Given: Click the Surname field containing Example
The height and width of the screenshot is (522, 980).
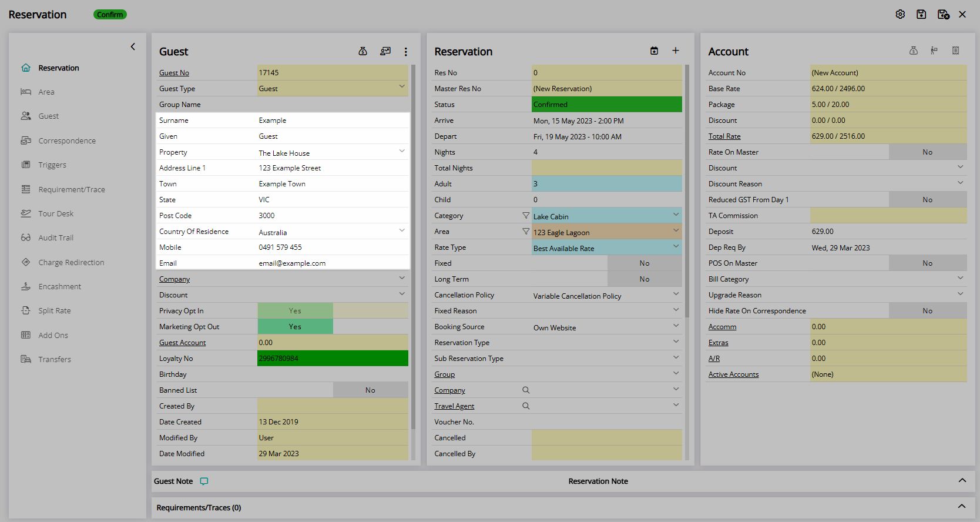Looking at the screenshot, I should click(x=333, y=120).
